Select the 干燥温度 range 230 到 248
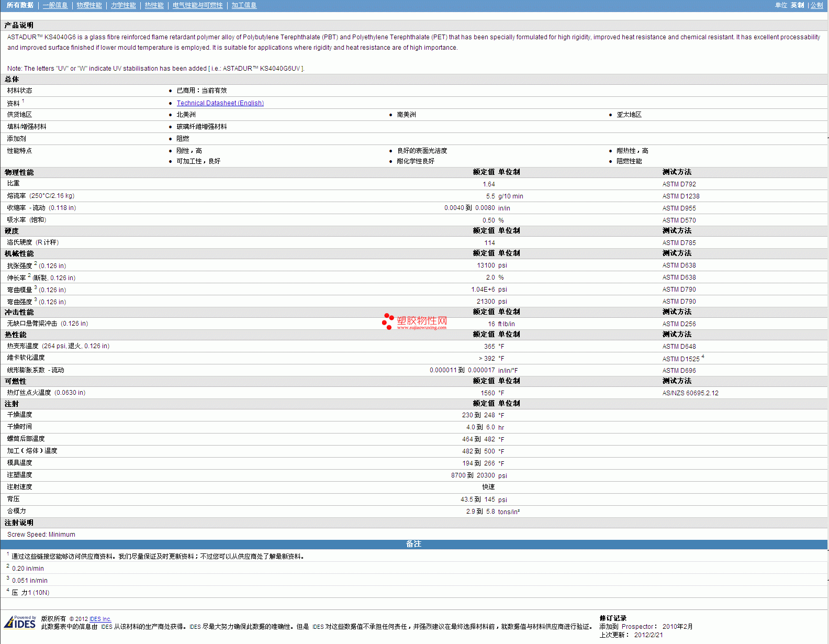The image size is (829, 644). click(478, 415)
